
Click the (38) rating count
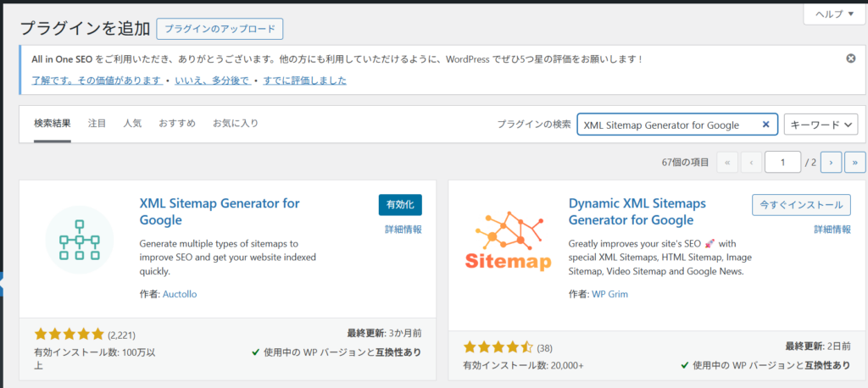click(x=545, y=348)
